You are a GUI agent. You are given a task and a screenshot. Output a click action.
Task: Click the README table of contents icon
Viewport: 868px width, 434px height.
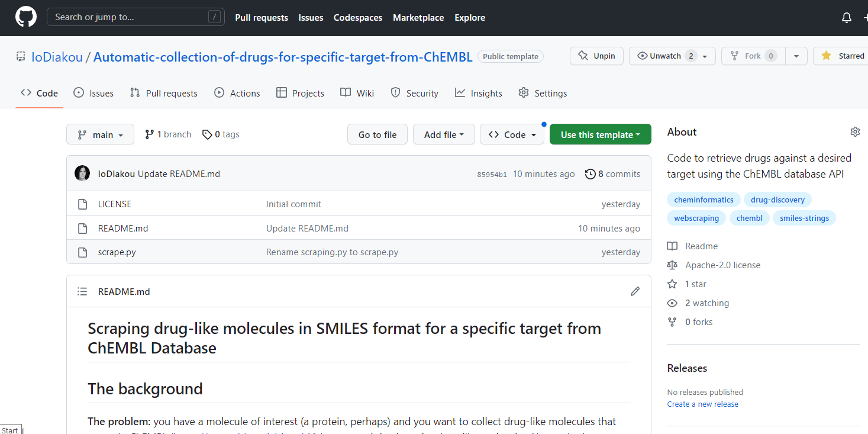click(83, 291)
